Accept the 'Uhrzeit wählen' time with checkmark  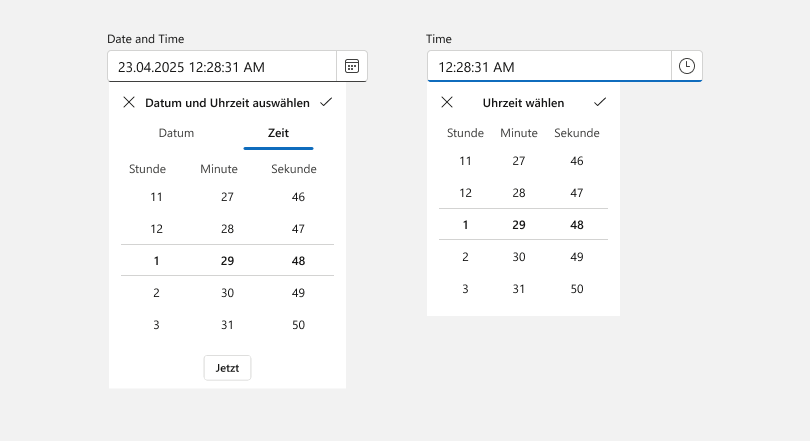click(x=600, y=102)
